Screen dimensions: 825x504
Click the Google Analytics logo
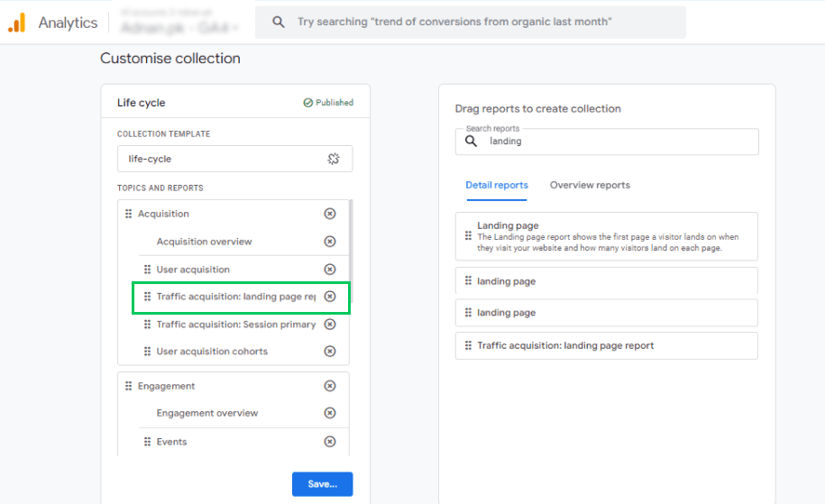[17, 23]
